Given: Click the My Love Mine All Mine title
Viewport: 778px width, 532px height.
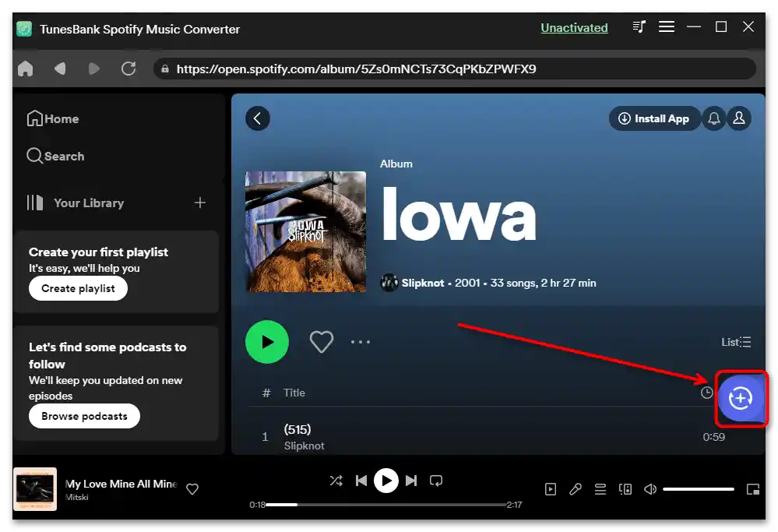Looking at the screenshot, I should click(121, 484).
